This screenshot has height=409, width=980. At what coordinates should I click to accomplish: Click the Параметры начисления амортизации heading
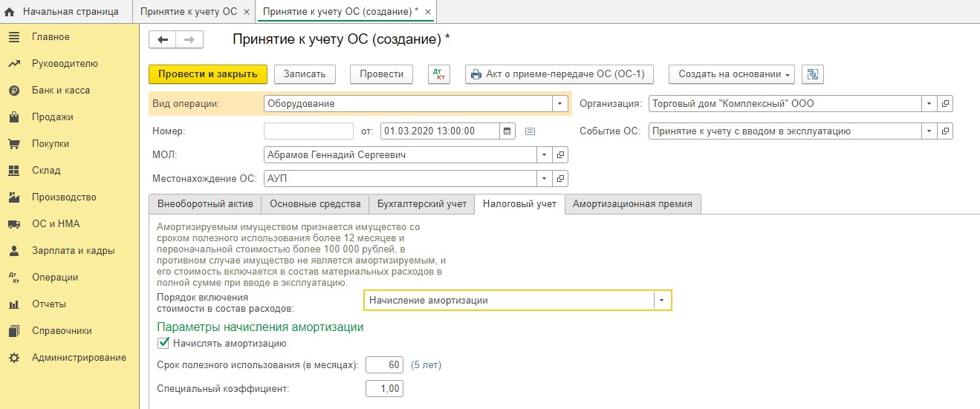(x=260, y=327)
